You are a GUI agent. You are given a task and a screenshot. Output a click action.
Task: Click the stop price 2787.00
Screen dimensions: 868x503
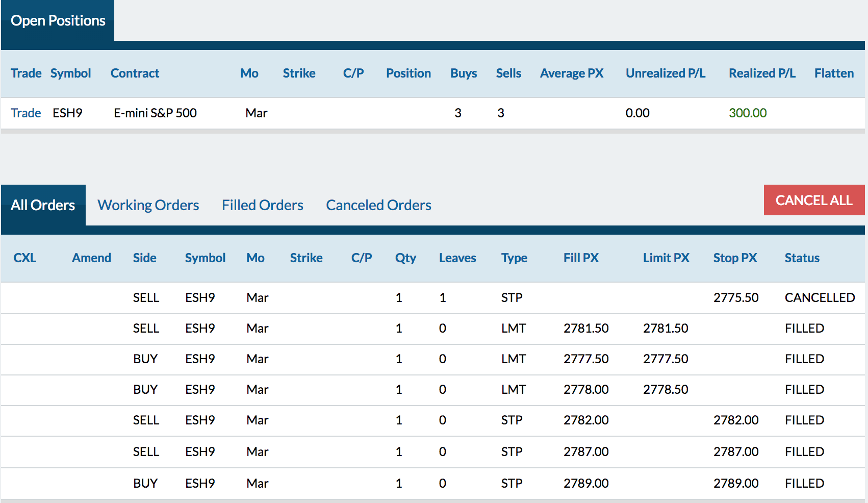point(736,451)
